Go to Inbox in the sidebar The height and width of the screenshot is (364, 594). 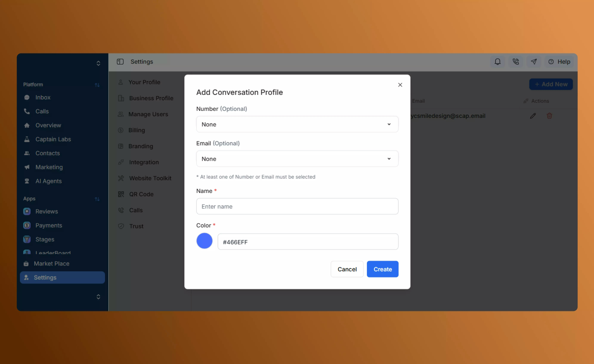click(43, 97)
